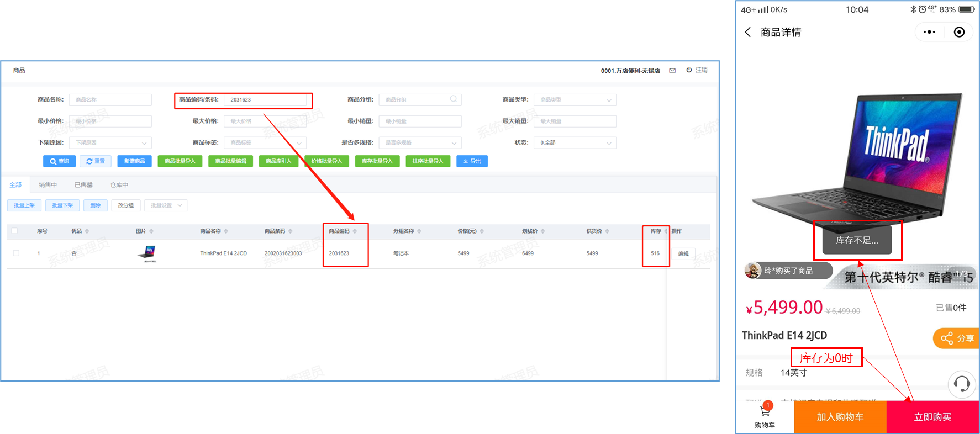Focus the 最大价格 input field
This screenshot has width=980, height=434.
coord(265,121)
